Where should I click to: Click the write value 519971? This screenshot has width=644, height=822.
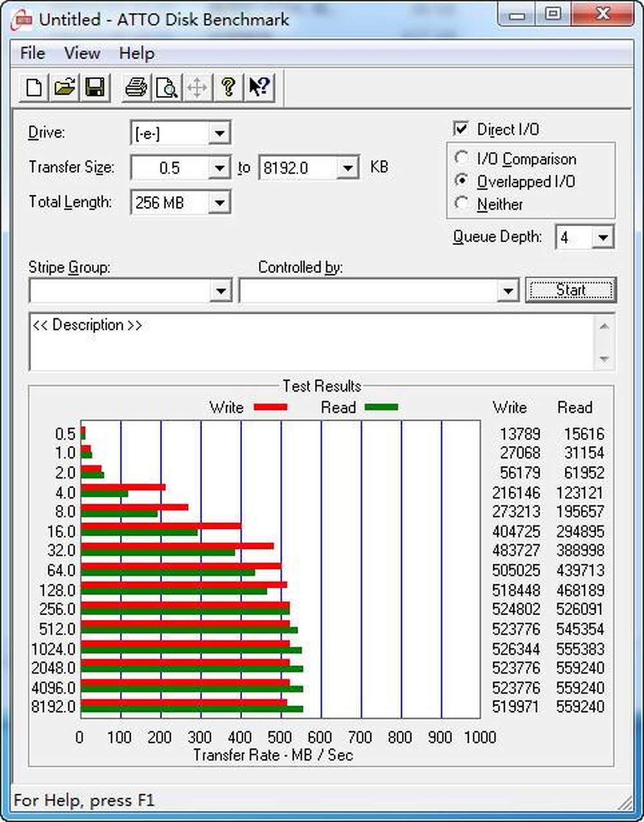(516, 707)
